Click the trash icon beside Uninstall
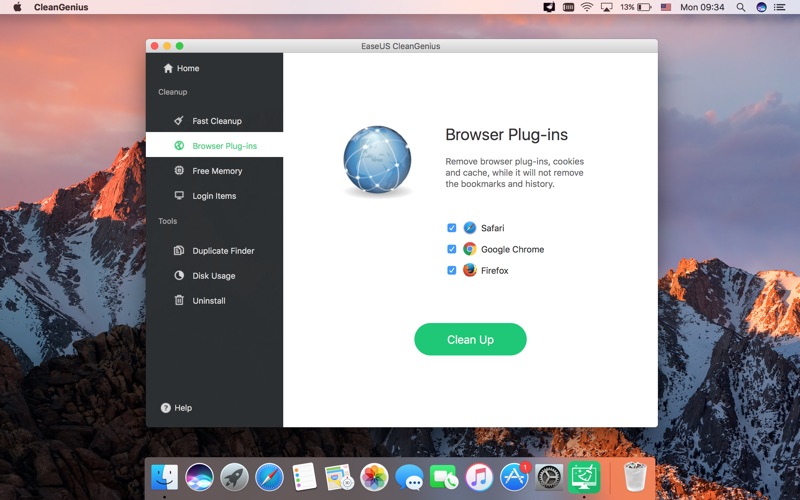This screenshot has width=800, height=500. tap(179, 300)
